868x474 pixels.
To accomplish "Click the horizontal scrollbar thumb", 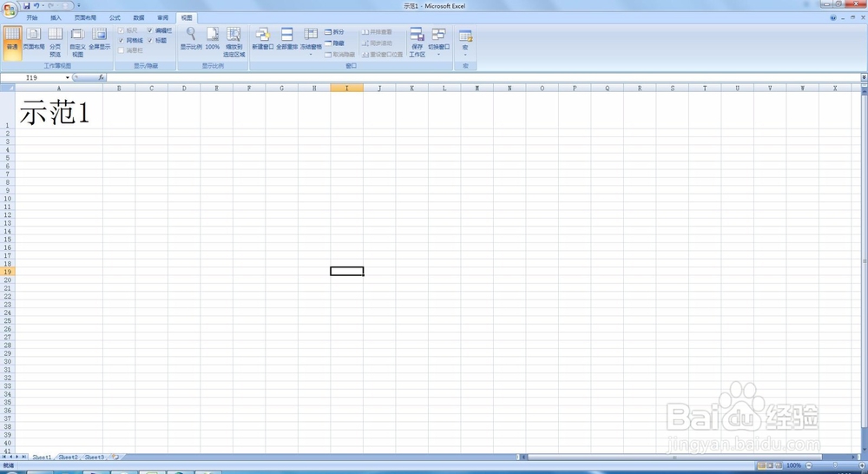I will click(674, 458).
